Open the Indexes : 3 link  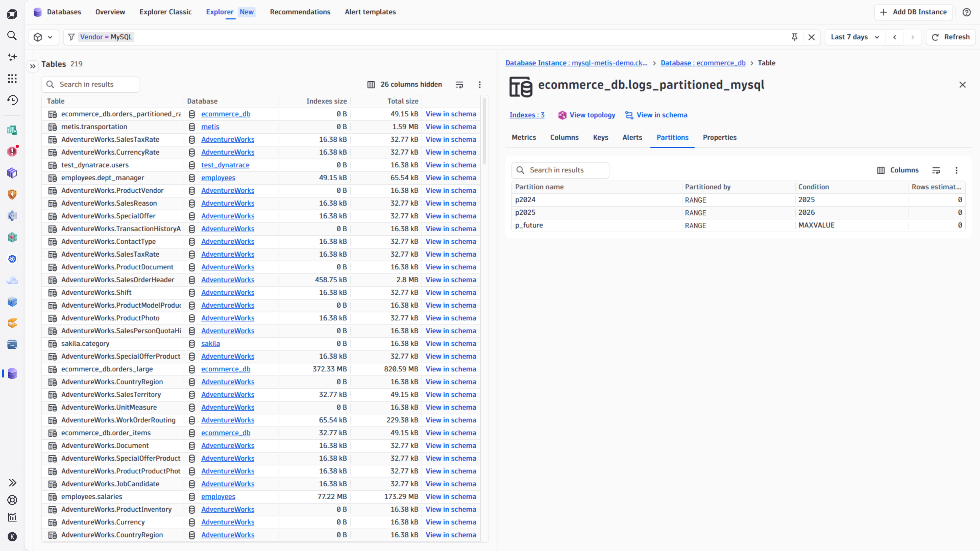click(527, 115)
